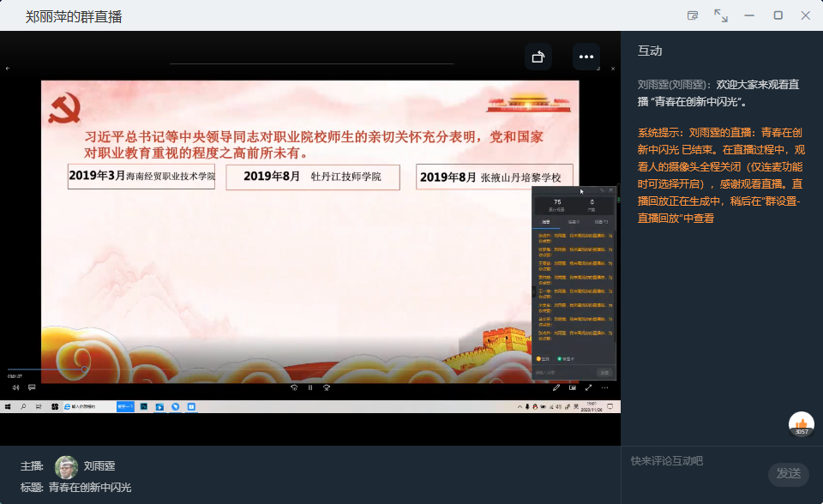Click the back arrow at the video's top left
The image size is (823, 504).
click(x=8, y=68)
